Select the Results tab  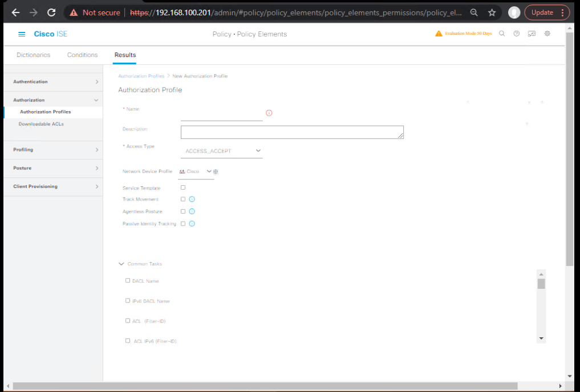(x=125, y=55)
